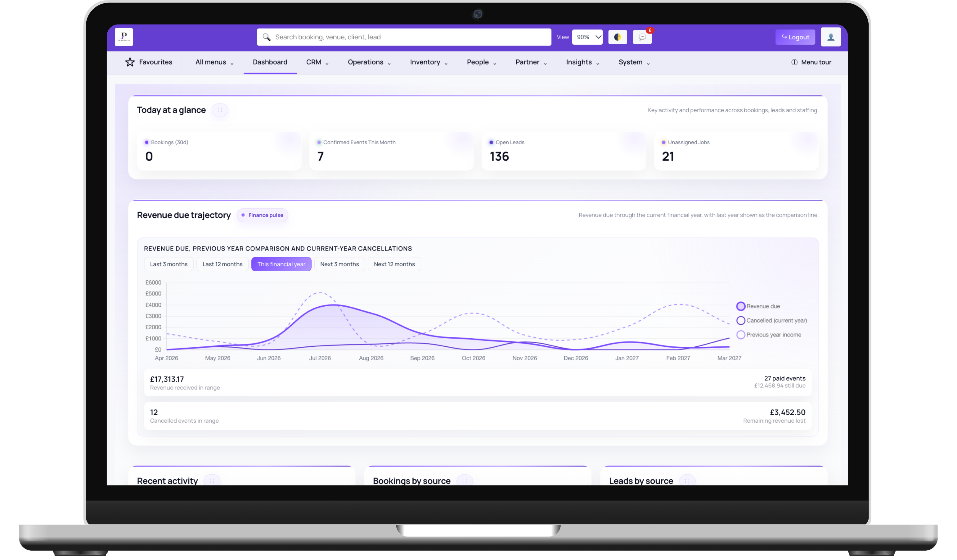
Task: Open the Dashboard tab
Action: coord(270,62)
